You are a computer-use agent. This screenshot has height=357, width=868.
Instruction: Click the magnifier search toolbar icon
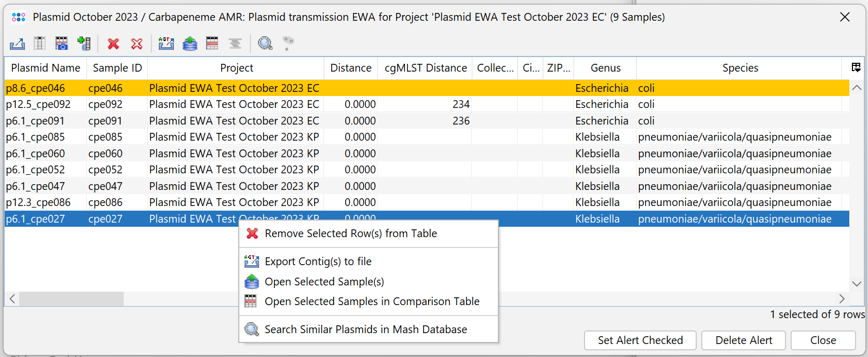coord(265,44)
